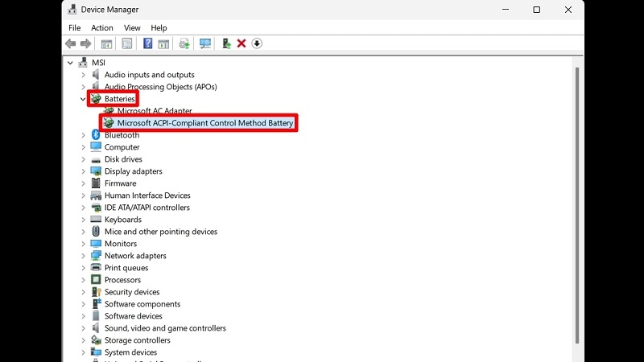Collapse the Batteries category
This screenshot has width=644, height=362.
(x=83, y=99)
